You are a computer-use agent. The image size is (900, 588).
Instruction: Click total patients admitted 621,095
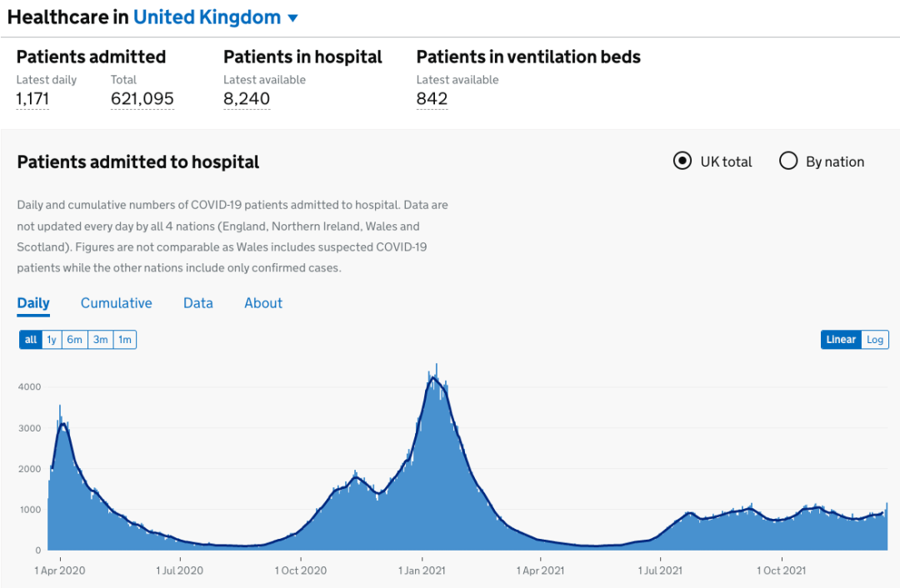[x=142, y=99]
